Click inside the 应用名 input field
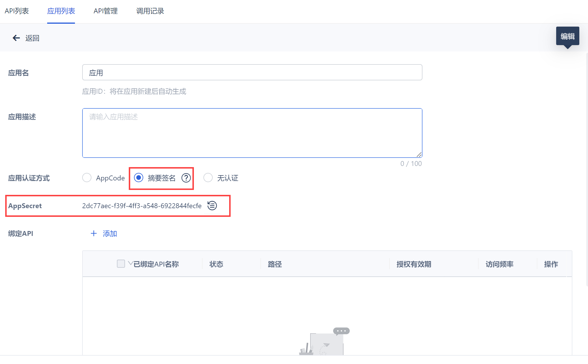Viewport: 588px width, 364px height. tap(252, 73)
